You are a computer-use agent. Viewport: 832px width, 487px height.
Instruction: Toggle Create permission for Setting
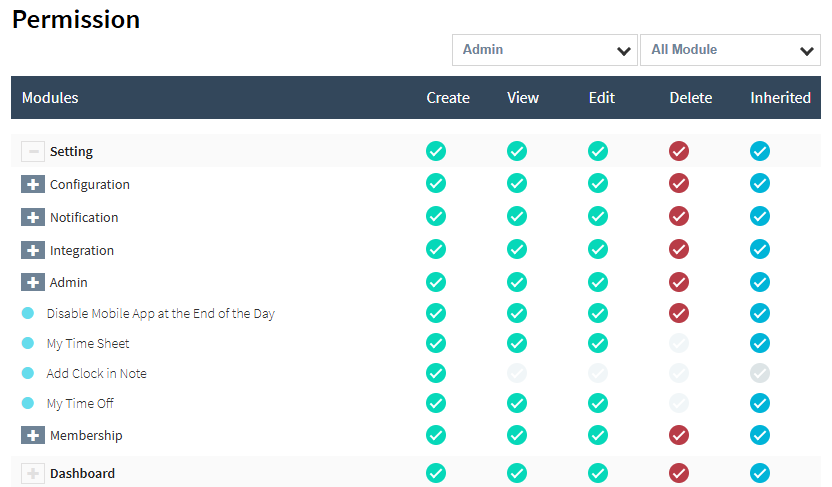(x=436, y=151)
